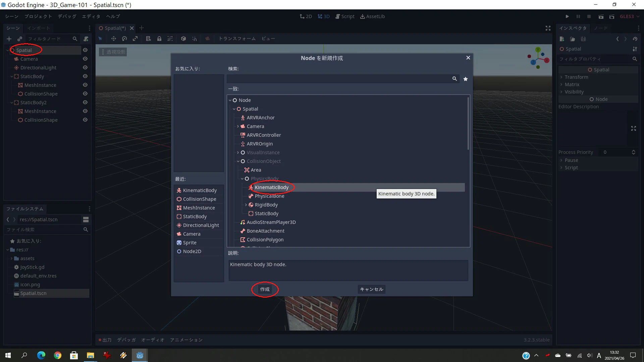Switch to the 2D workspace
The image size is (644, 362).
tap(306, 16)
